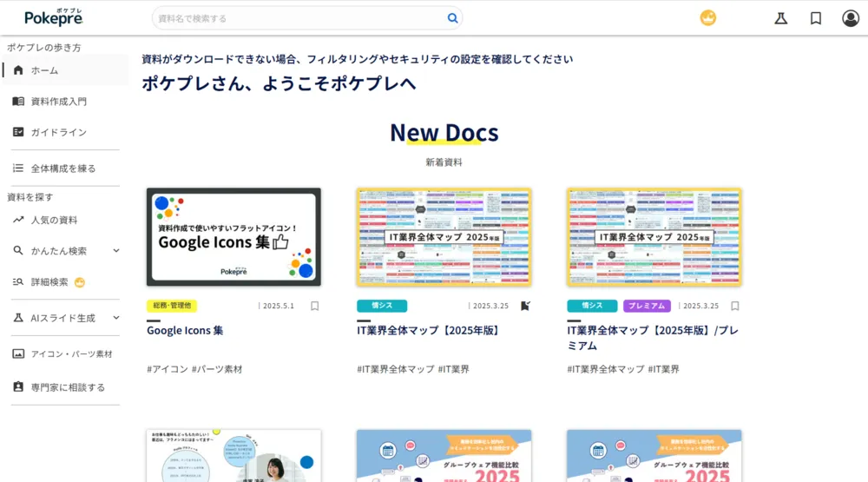Click #IT業界 hashtag under the premium card

663,369
